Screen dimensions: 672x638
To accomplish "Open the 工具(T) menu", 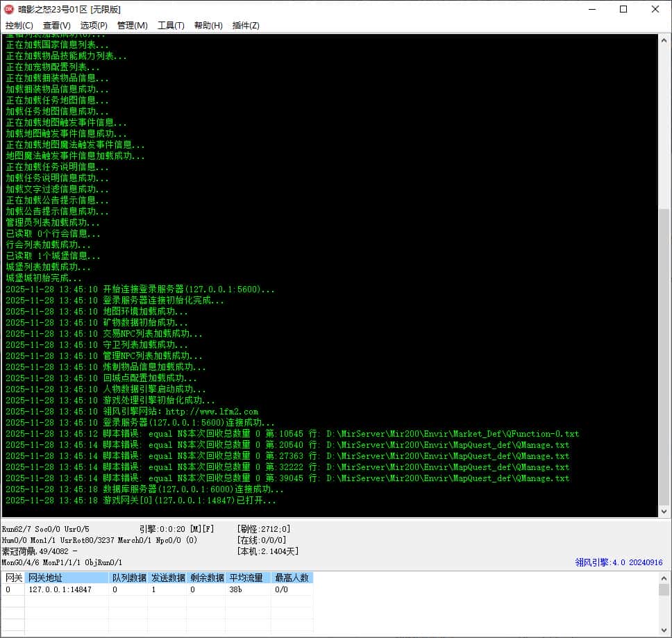I will (x=171, y=25).
